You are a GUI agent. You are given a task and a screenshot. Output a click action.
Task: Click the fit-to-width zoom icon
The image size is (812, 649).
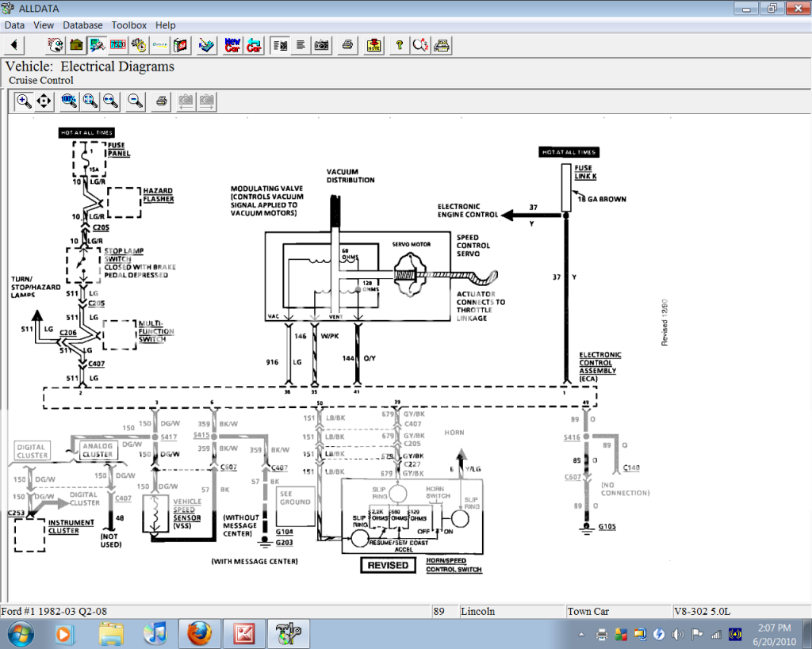(109, 101)
